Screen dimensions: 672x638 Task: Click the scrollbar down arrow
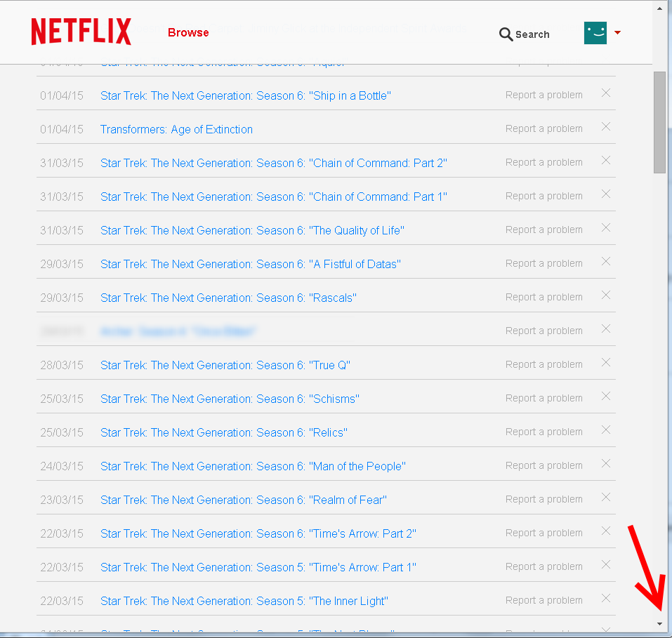(659, 624)
